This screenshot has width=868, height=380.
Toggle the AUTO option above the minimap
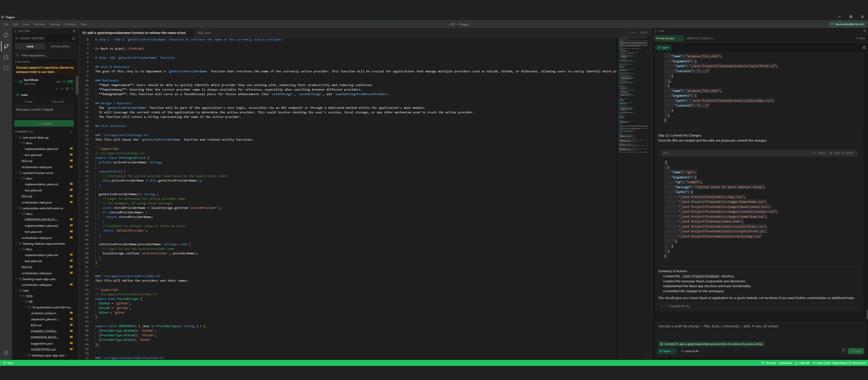click(644, 33)
